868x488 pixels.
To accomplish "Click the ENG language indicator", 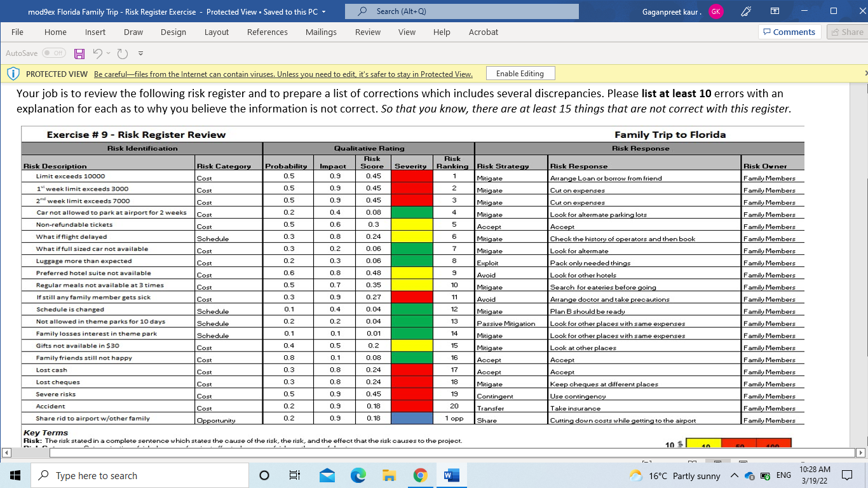I will (x=784, y=475).
